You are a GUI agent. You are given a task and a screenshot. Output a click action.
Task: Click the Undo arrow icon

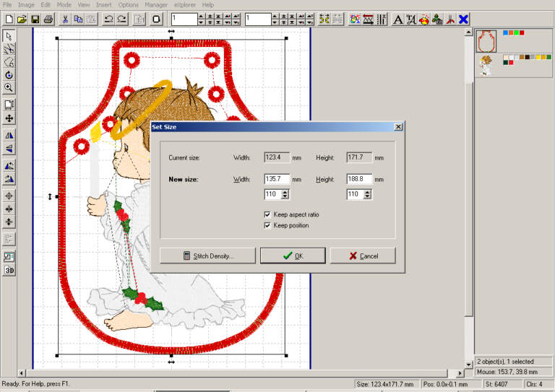tap(108, 19)
